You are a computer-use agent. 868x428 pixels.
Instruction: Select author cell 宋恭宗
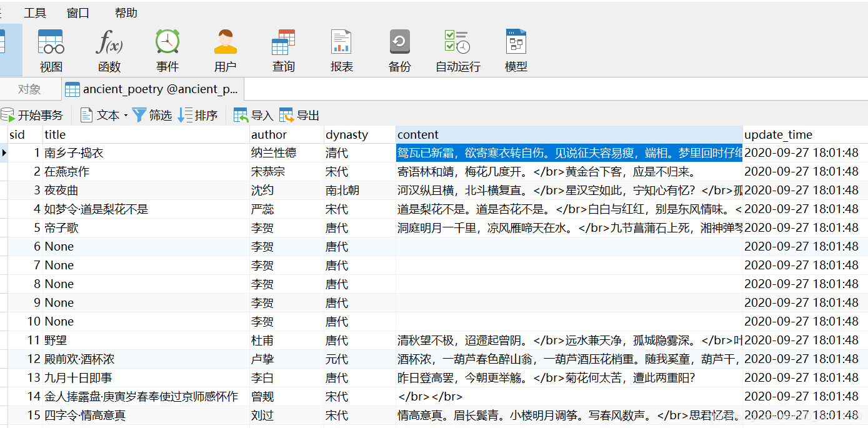[287, 172]
